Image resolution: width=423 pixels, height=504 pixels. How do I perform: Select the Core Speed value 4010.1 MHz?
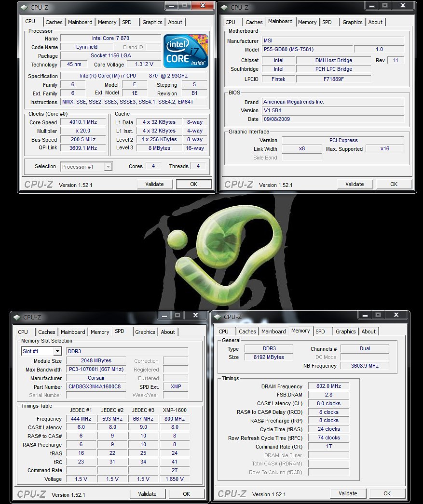(x=83, y=122)
